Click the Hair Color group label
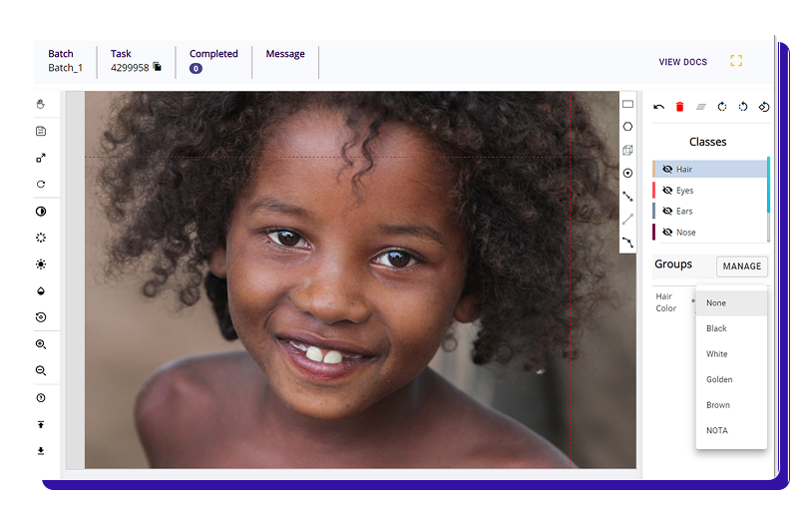The width and height of the screenshot is (812, 512). (666, 302)
